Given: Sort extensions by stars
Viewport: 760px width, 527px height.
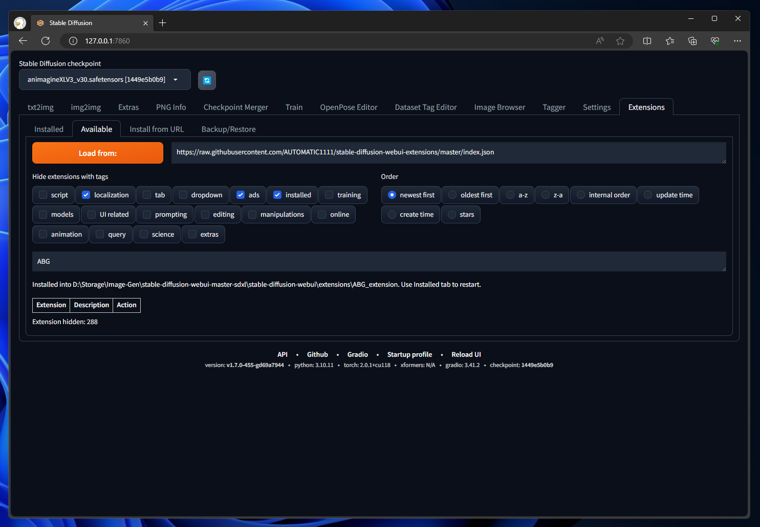Looking at the screenshot, I should [452, 214].
